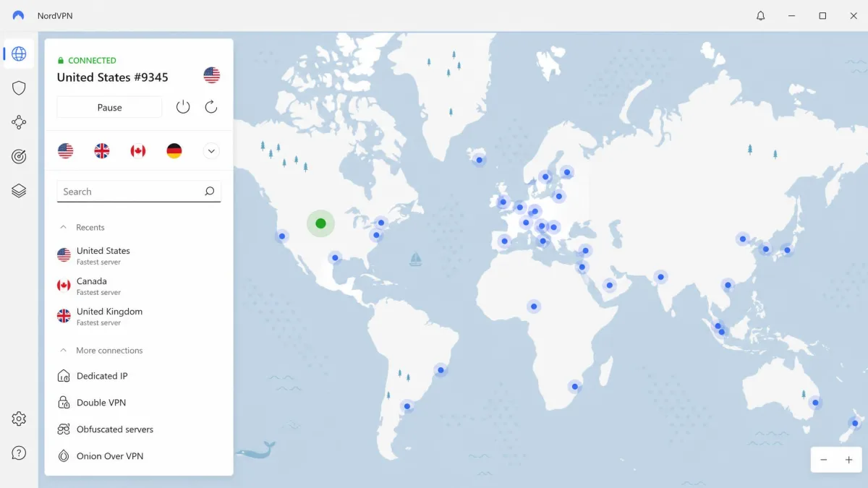Open Meshnet nodes icon in sidebar
Screen dimensions: 868x488
(19, 122)
